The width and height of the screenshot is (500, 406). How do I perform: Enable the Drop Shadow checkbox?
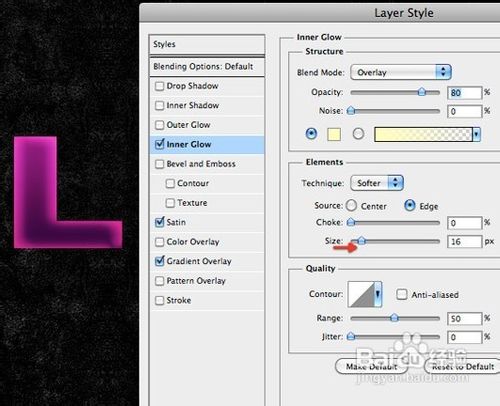[x=159, y=86]
